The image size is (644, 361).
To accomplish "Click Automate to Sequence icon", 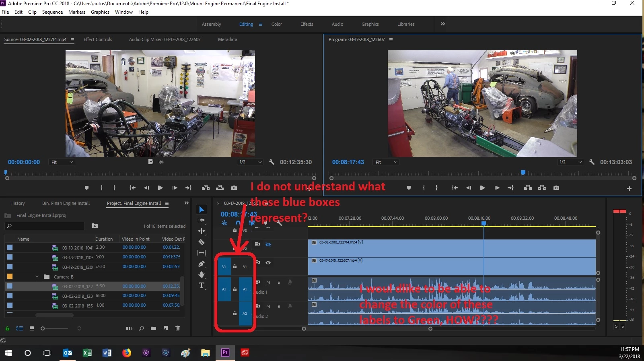I will [x=129, y=328].
